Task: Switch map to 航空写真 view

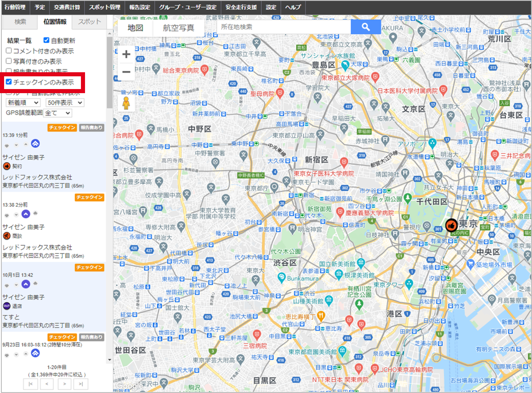Action: 178,28
